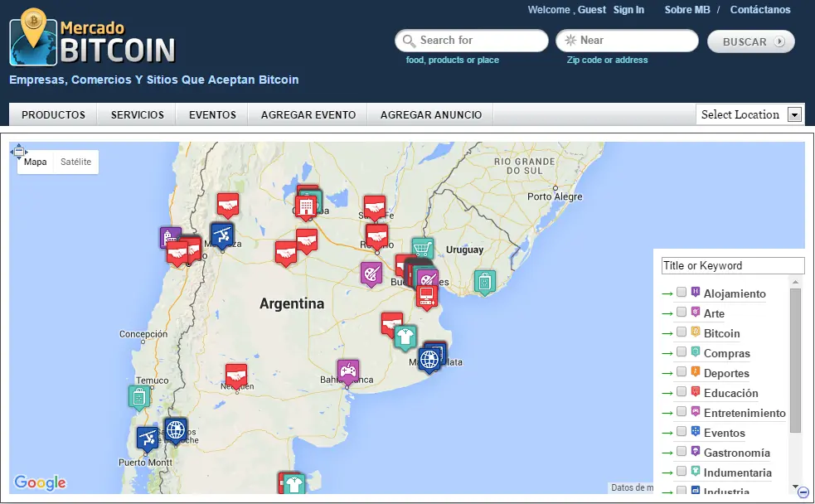Toggle the Gastronomía checkbox

[681, 451]
